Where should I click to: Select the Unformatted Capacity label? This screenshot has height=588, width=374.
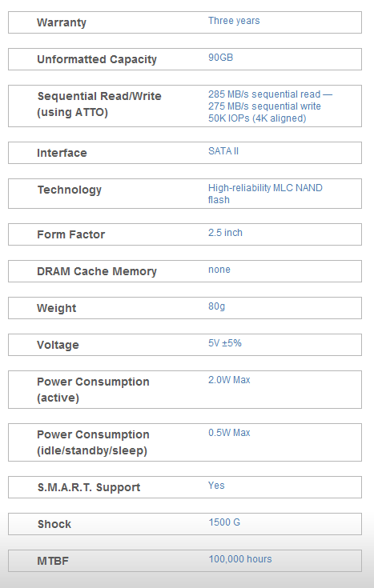(x=97, y=59)
